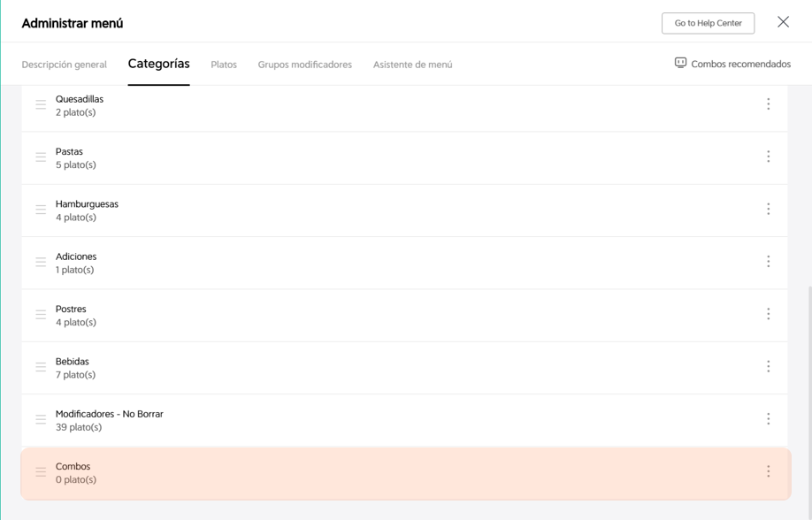The width and height of the screenshot is (812, 520).
Task: Open three-dot menu for Pastas
Action: [768, 157]
